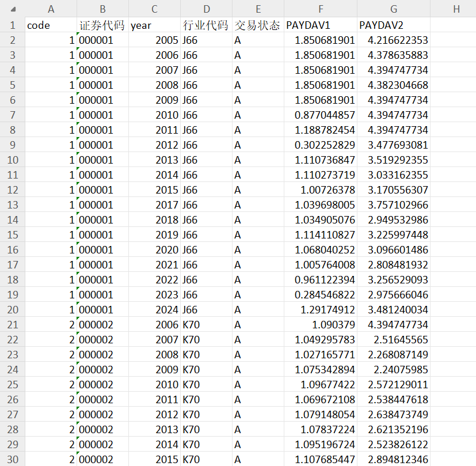Select cell with value 3.096601486
The width and height of the screenshot is (476, 466).
(x=394, y=250)
